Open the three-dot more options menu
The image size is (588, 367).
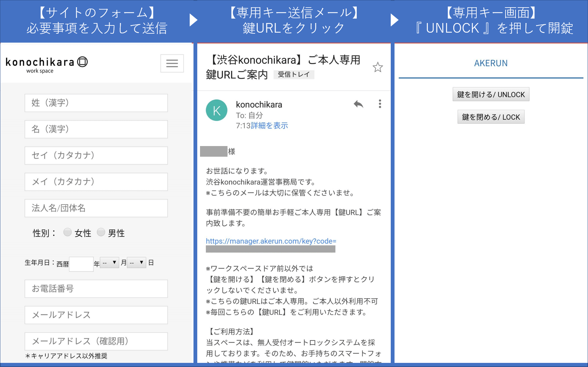click(380, 104)
